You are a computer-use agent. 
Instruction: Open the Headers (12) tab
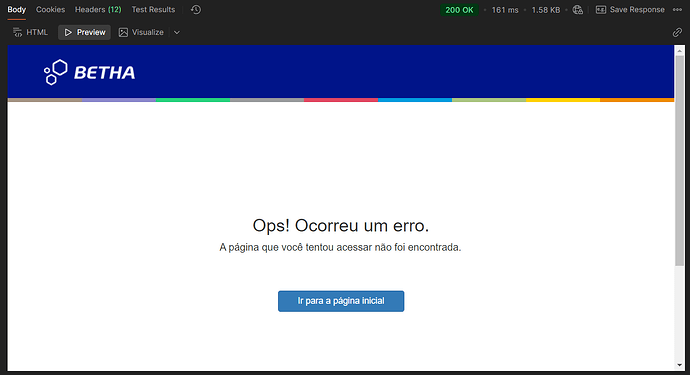tap(98, 10)
